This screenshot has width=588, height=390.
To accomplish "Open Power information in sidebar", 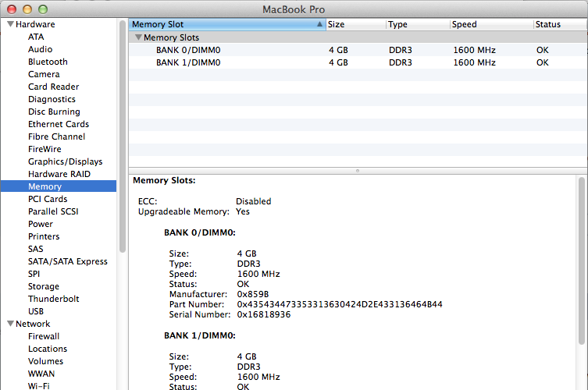I will click(41, 224).
